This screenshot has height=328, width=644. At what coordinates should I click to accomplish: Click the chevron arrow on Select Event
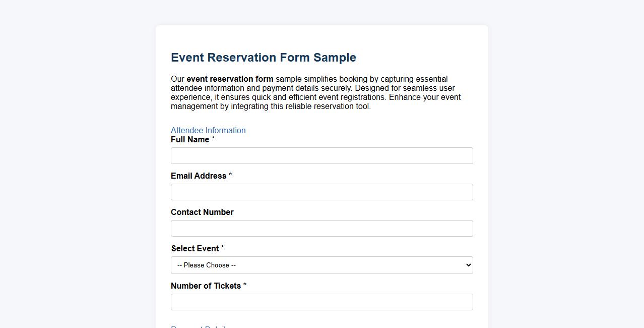(466, 265)
